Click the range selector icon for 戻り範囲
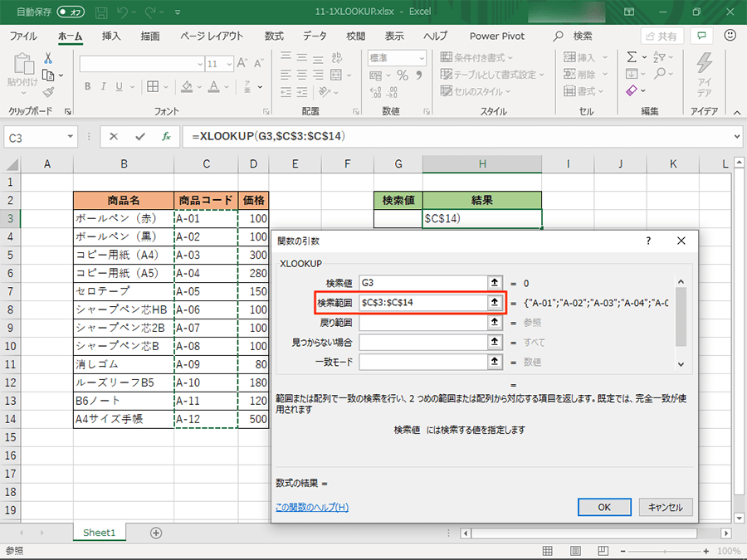 (x=495, y=322)
